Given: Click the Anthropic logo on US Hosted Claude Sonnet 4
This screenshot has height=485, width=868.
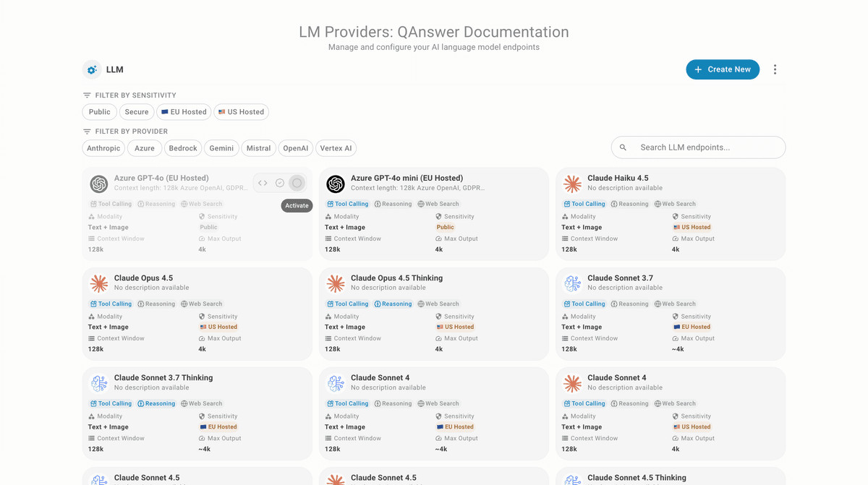Looking at the screenshot, I should (x=572, y=383).
